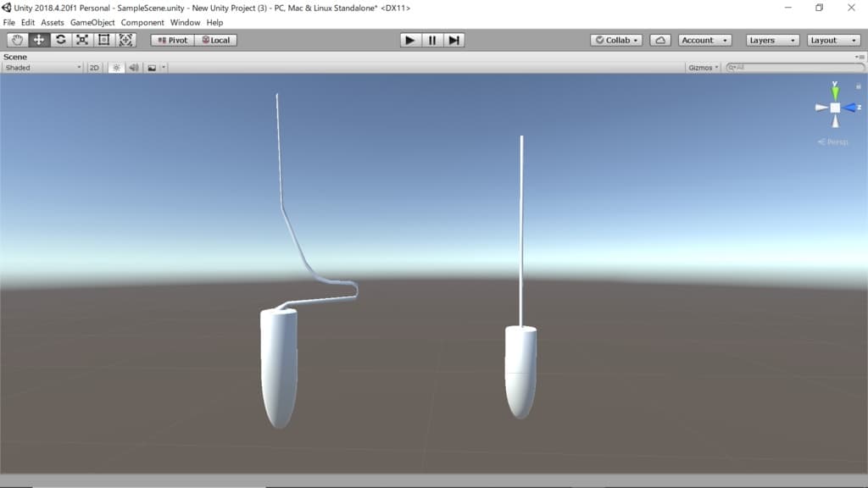Open the Account dropdown

[704, 41]
